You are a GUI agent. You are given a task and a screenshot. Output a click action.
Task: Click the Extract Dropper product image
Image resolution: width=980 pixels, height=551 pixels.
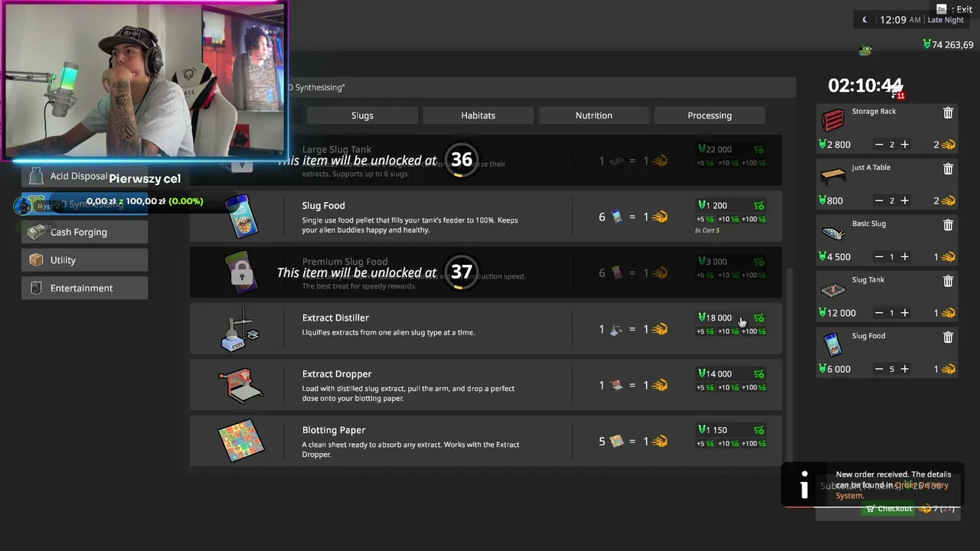click(x=241, y=385)
